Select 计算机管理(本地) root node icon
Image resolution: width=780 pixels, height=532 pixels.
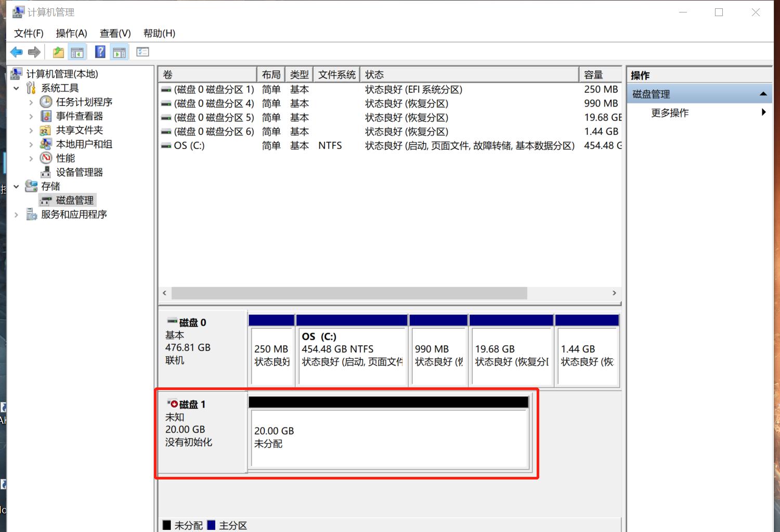(17, 74)
